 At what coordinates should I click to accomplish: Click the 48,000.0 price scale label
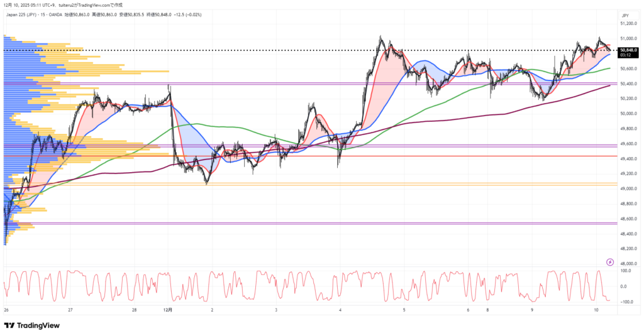pyautogui.click(x=629, y=264)
